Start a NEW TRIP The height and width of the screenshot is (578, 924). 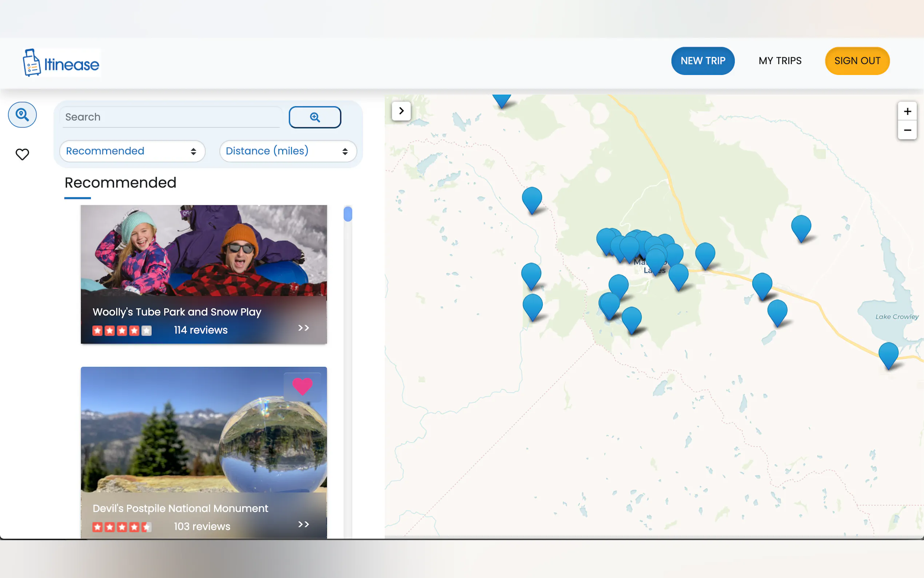702,61
